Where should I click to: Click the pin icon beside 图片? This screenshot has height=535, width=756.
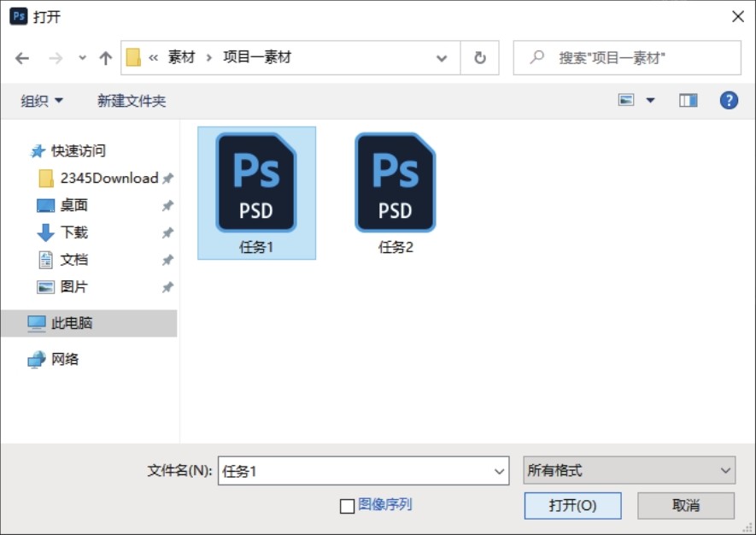167,287
